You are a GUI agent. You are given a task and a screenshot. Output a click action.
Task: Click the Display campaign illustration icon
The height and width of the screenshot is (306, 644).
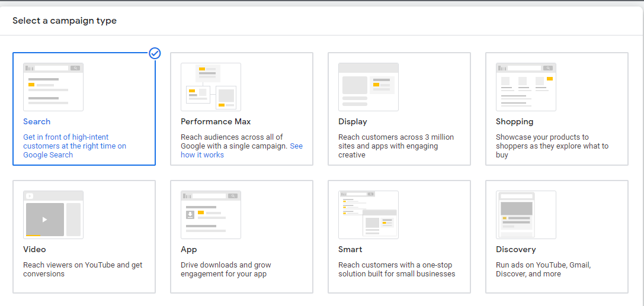click(369, 87)
